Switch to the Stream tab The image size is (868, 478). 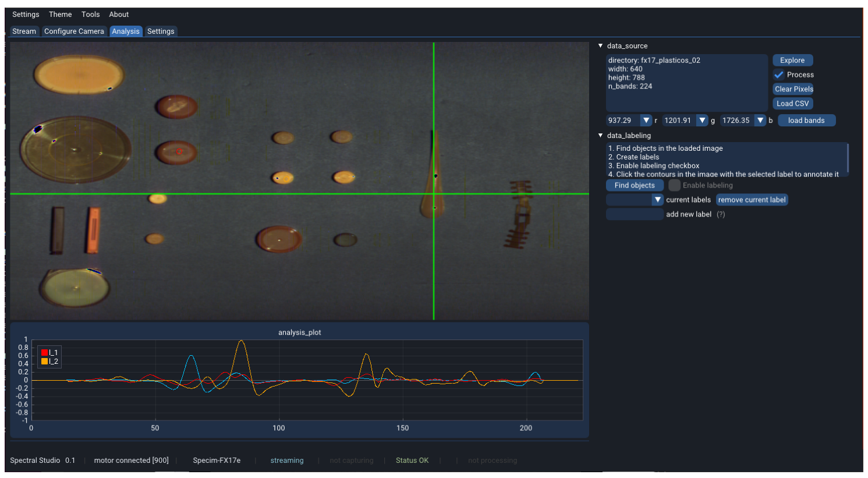click(x=24, y=31)
